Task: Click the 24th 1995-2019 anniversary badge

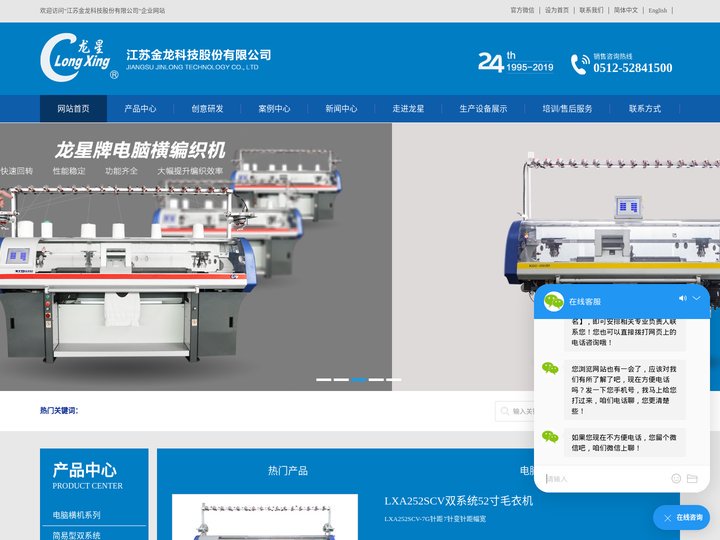Action: point(515,63)
